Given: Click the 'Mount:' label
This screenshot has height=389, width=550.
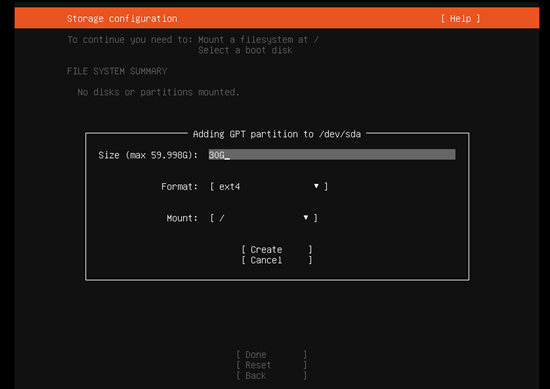Looking at the screenshot, I should [x=182, y=218].
